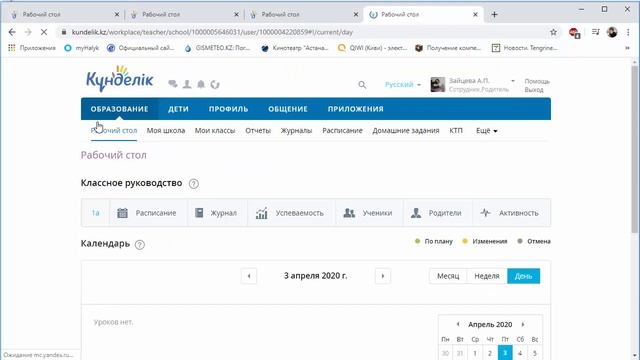Open Домашние задания subtab
Viewport: 640px width, 360px height.
coord(406,131)
